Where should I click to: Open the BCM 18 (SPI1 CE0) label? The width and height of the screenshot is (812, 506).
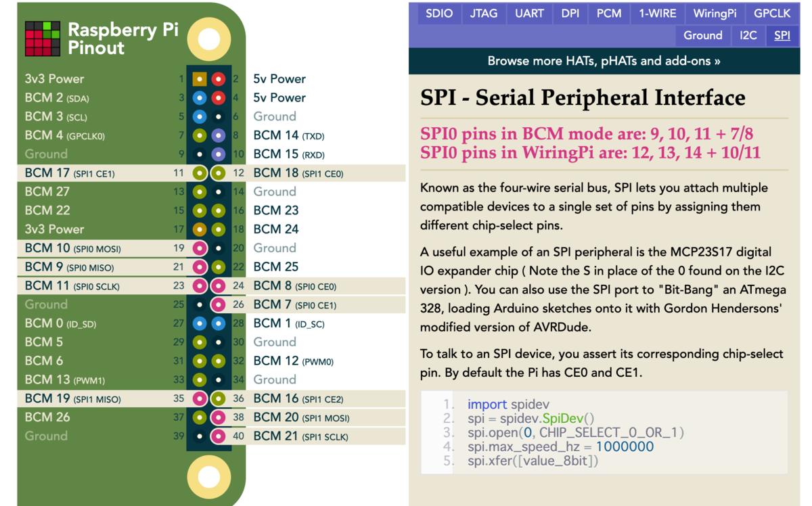tap(298, 173)
